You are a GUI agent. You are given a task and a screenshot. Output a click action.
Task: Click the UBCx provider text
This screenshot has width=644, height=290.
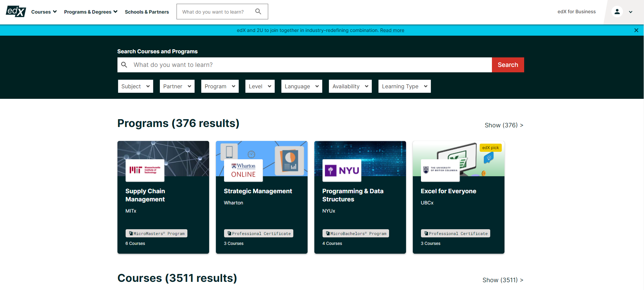point(427,203)
